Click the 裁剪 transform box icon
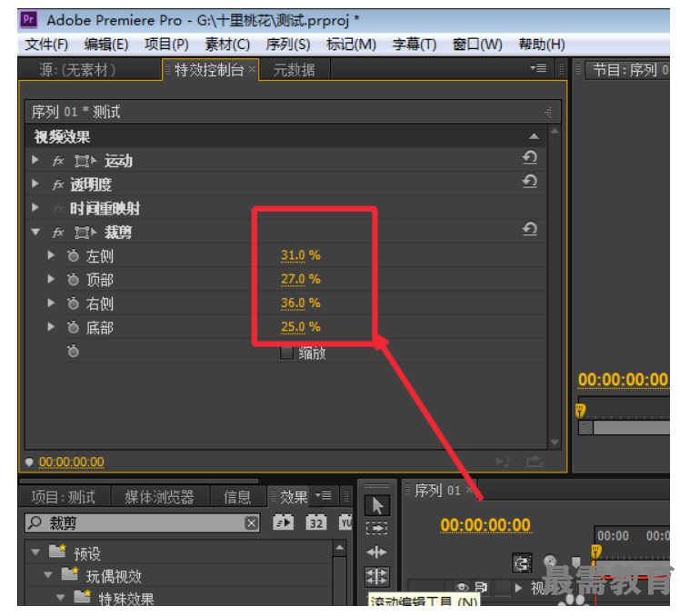This screenshot has height=616, width=680. pyautogui.click(x=85, y=233)
